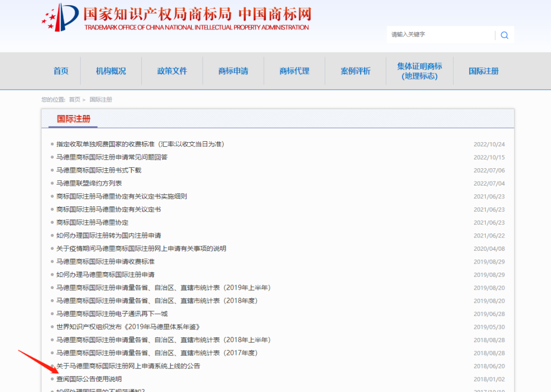
Task: Click 首页 in the breadcrumb trail
Action: (74, 99)
